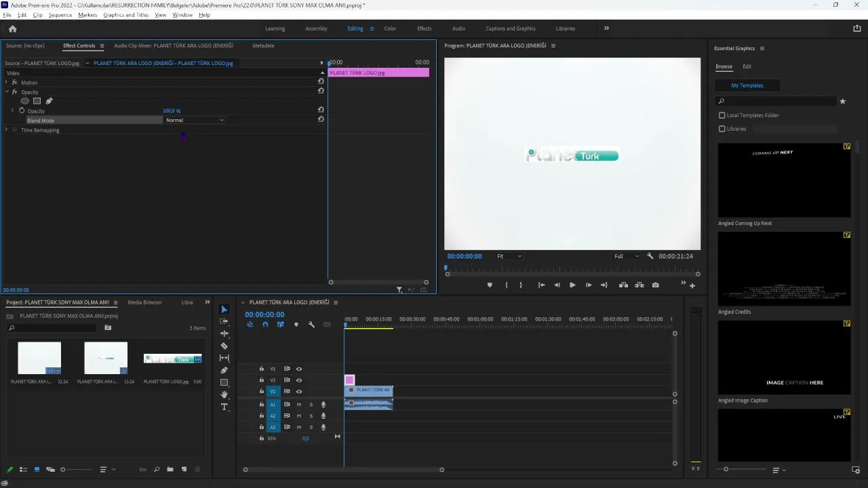
Task: Expand Time Remapping properties
Action: (6, 129)
